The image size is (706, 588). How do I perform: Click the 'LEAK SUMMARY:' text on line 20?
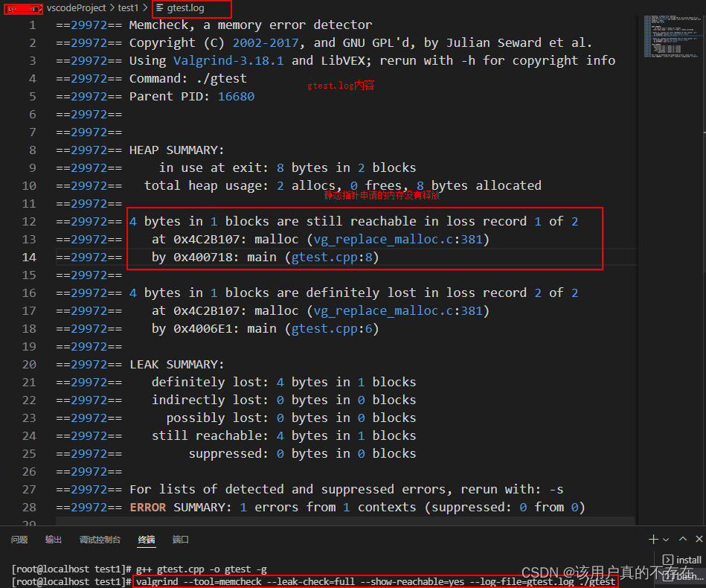[176, 365]
